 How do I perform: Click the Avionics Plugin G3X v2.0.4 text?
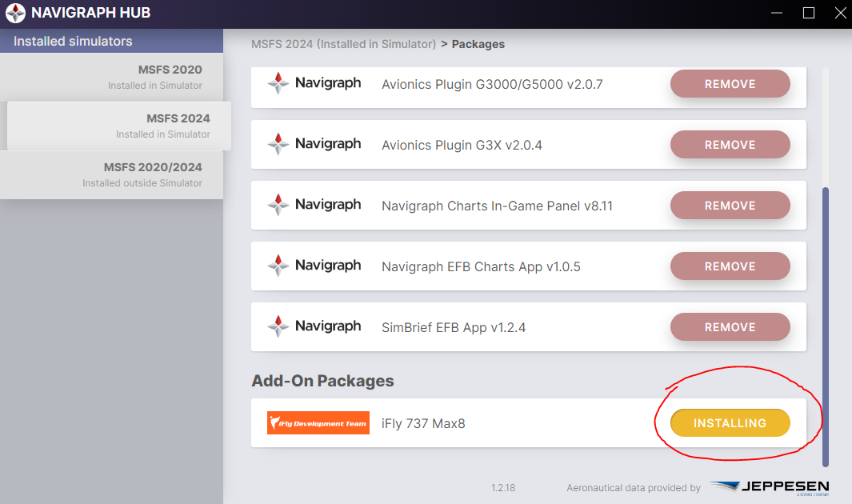[x=462, y=145]
